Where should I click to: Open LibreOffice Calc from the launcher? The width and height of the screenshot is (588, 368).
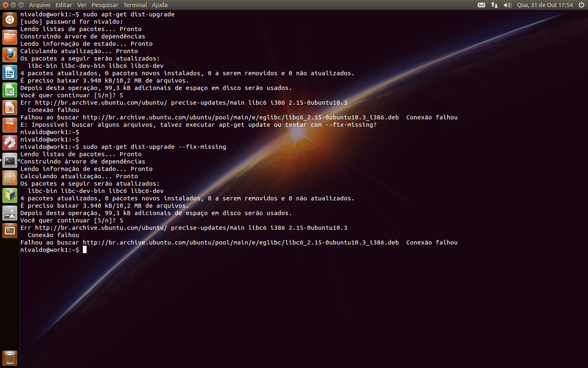coord(10,90)
